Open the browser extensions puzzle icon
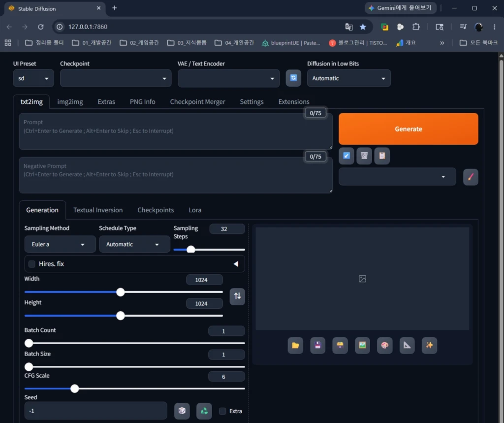The height and width of the screenshot is (423, 504). tap(416, 27)
